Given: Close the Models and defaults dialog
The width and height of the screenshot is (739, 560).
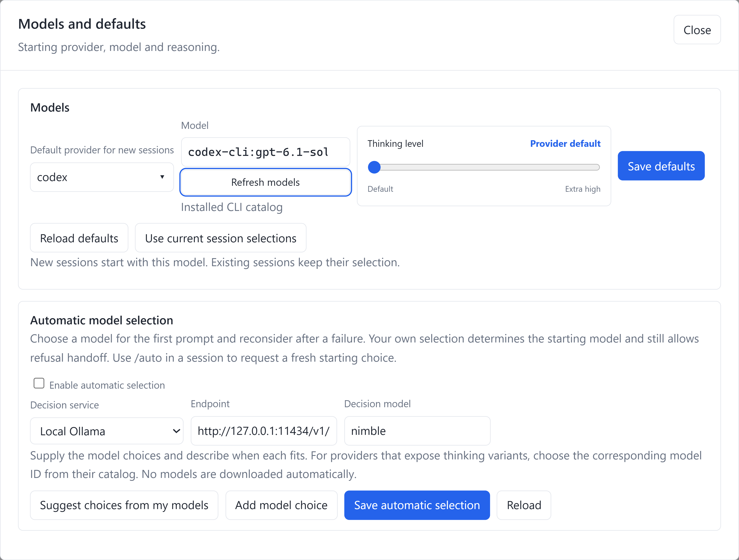Looking at the screenshot, I should click(697, 30).
